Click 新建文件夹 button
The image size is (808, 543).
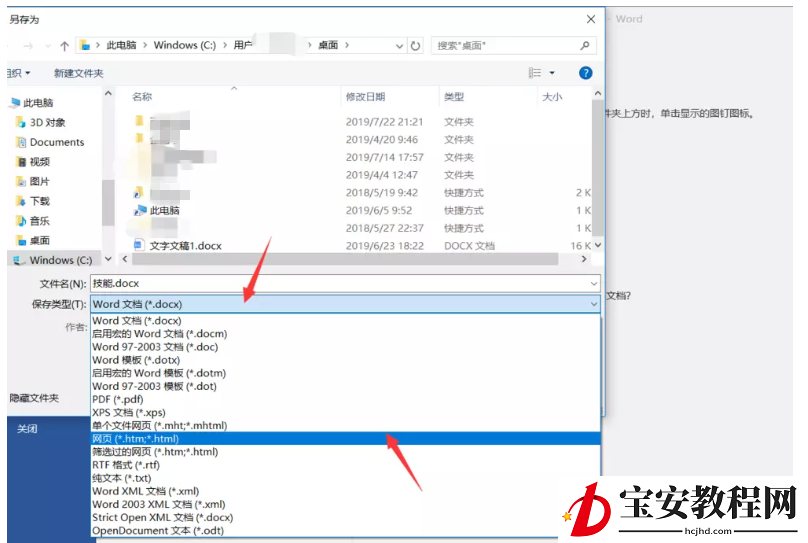(x=78, y=73)
